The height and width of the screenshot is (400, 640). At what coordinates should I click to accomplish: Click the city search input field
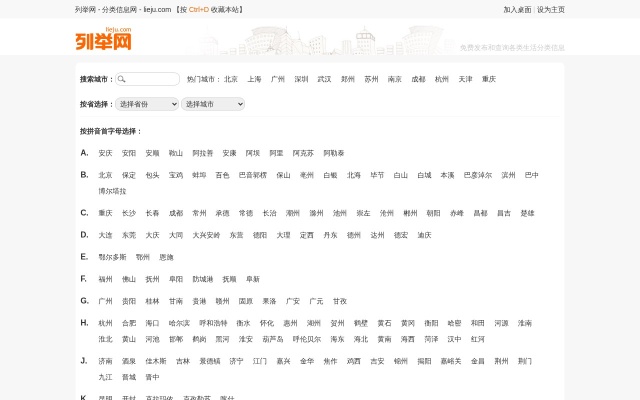(x=152, y=79)
